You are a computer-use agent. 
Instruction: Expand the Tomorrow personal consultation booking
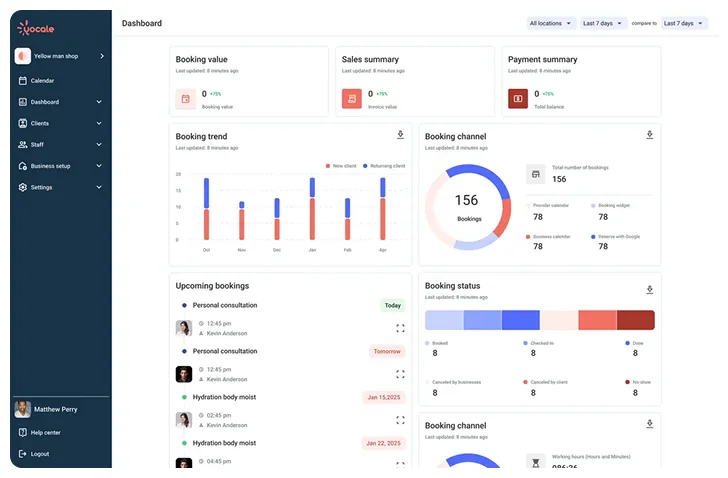[401, 375]
